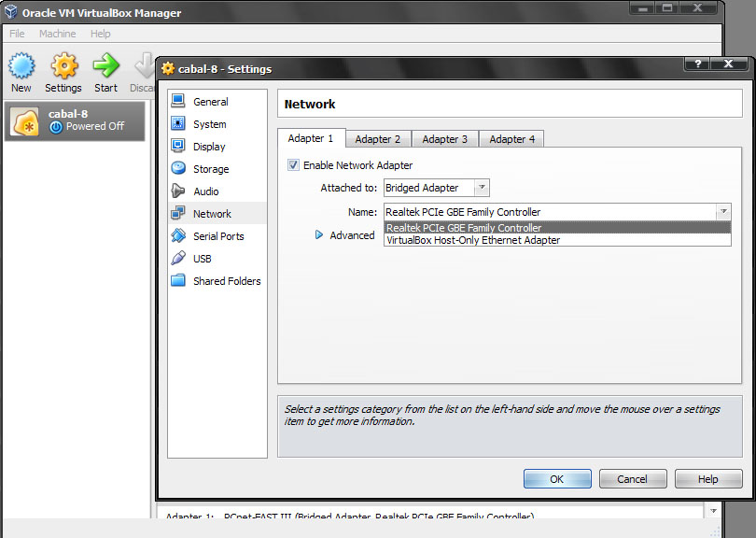The width and height of the screenshot is (756, 538).
Task: Click the Cancel button
Action: tap(633, 478)
